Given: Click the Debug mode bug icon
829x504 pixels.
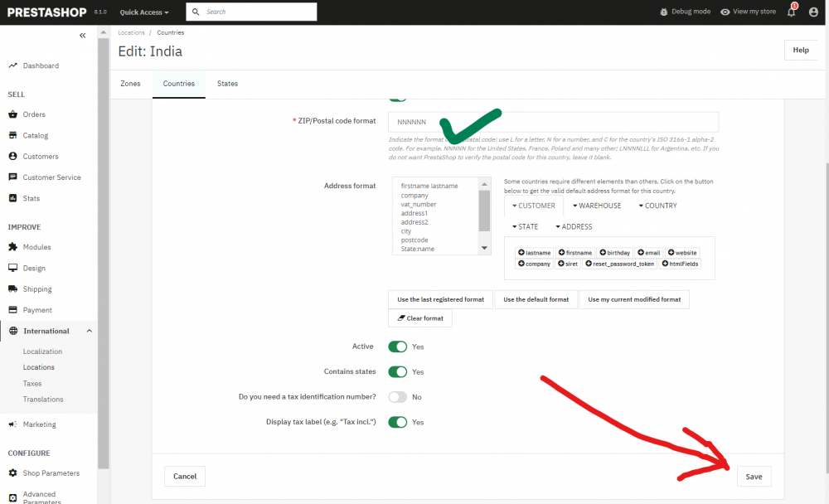Looking at the screenshot, I should coord(663,12).
